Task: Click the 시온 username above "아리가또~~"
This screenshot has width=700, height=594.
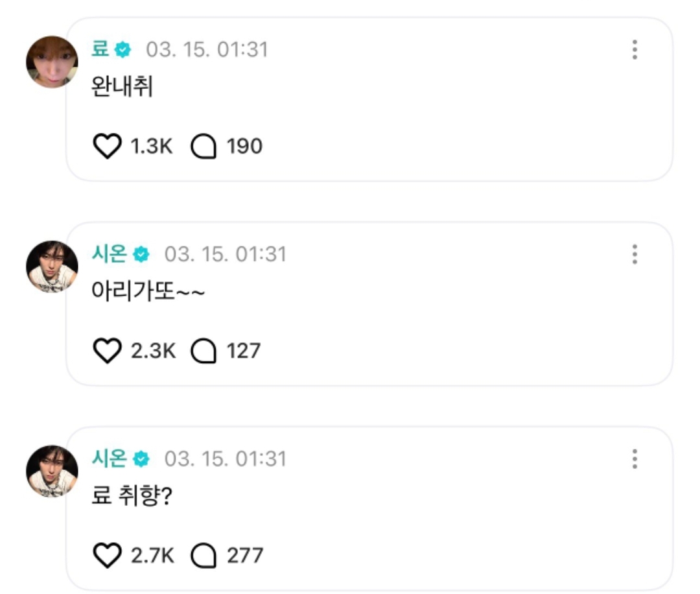Action: pyautogui.click(x=110, y=254)
